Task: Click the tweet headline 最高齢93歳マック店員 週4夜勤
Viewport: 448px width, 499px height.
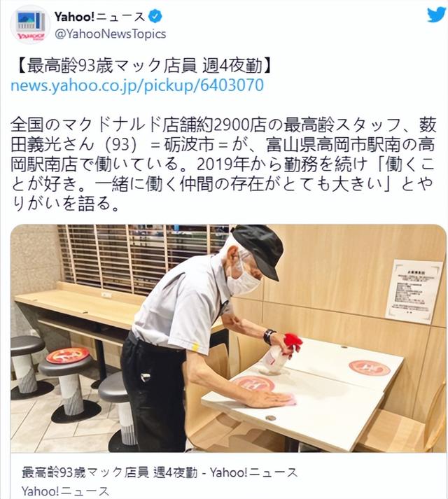Action: pos(144,66)
